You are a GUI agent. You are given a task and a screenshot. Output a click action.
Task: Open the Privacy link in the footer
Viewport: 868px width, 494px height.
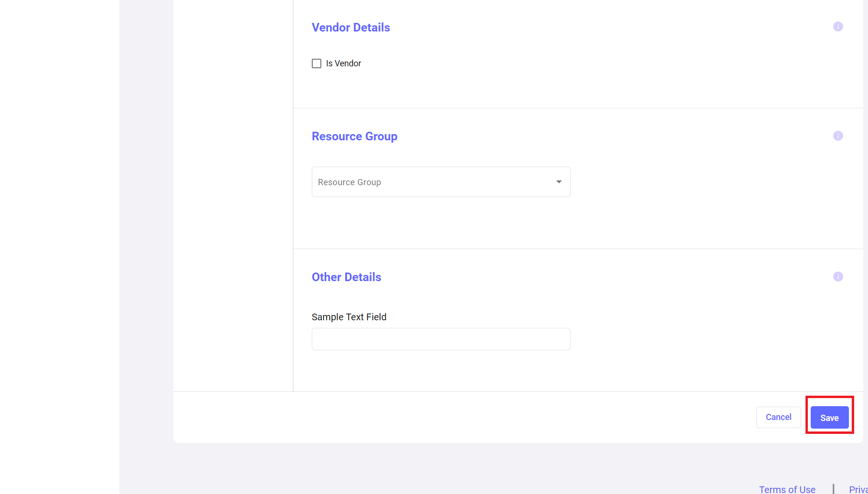click(x=858, y=489)
